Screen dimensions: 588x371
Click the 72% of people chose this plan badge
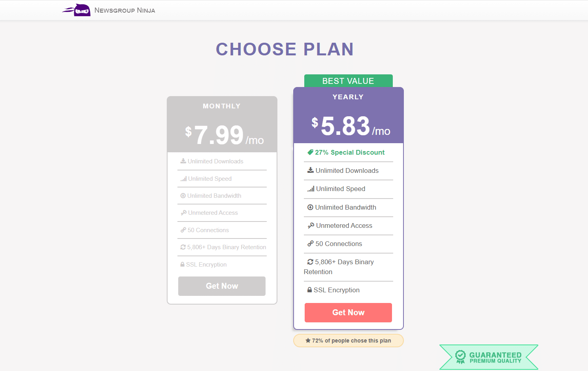click(348, 340)
